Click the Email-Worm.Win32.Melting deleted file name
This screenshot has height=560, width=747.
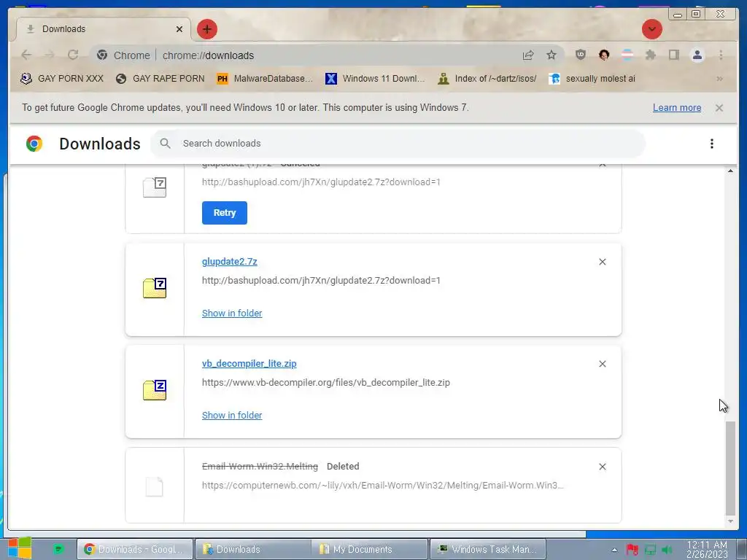tap(260, 466)
